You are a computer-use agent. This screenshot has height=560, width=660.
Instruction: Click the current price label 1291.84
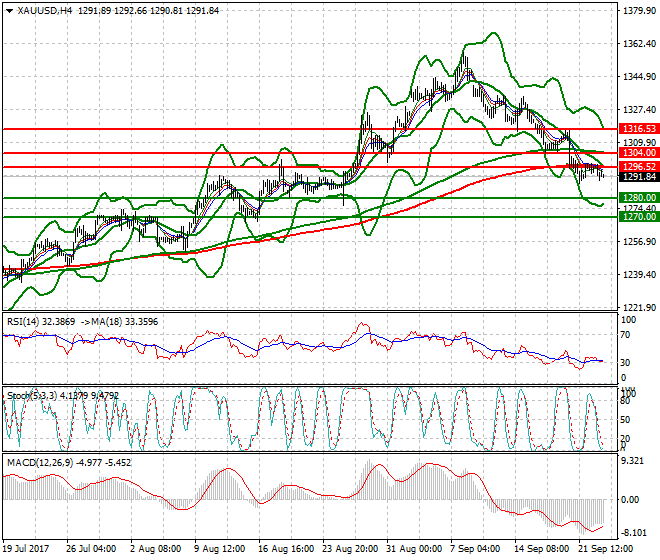[639, 177]
